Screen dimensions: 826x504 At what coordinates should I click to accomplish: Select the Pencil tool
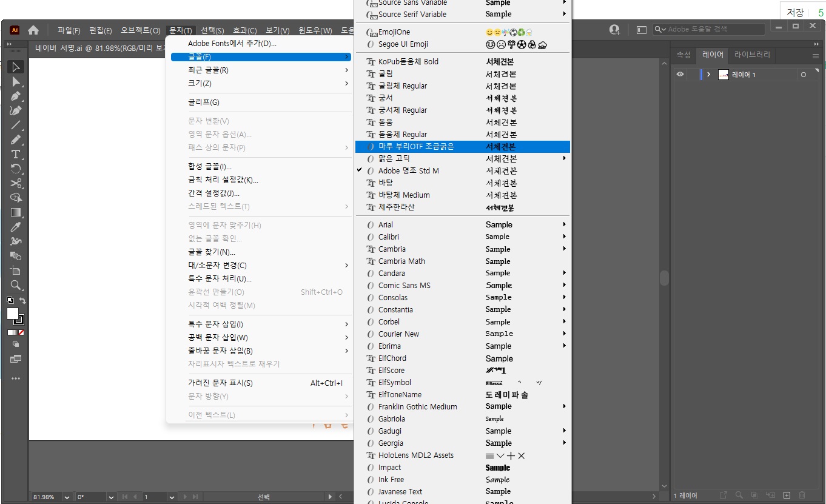point(16,140)
